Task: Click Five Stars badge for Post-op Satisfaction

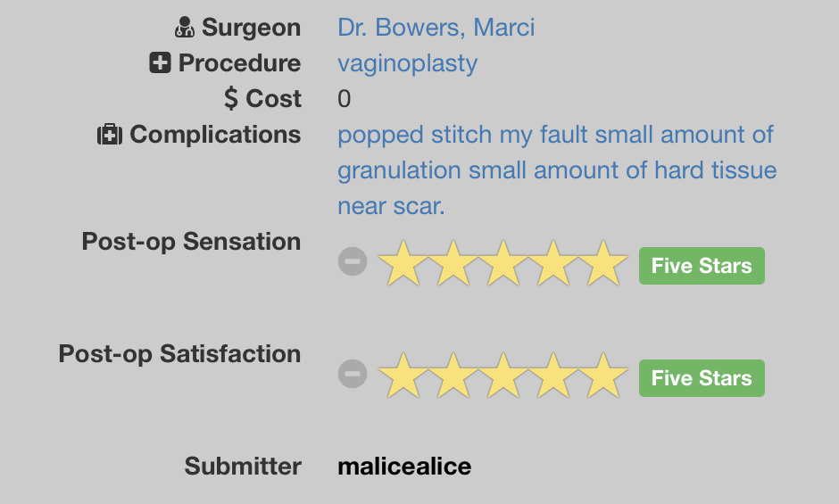Action: click(x=702, y=378)
